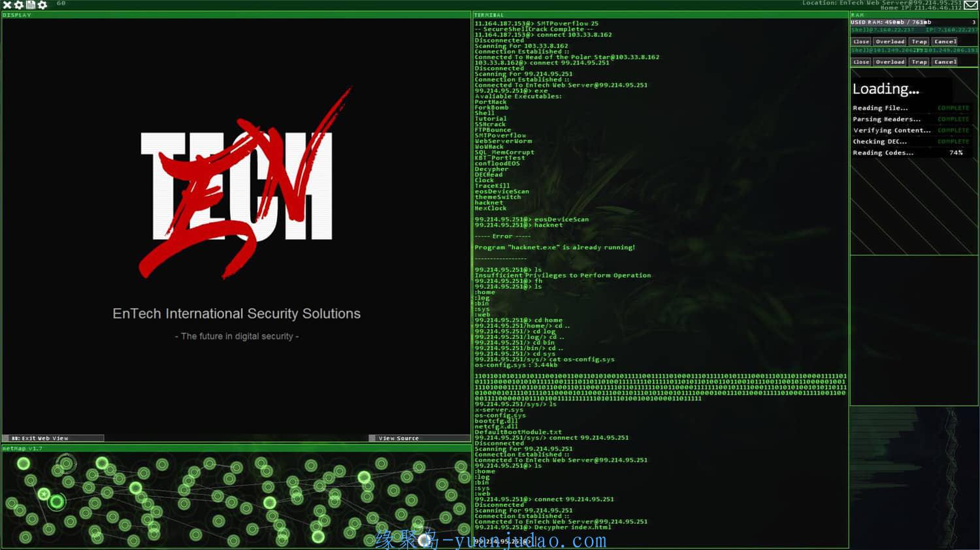
Task: Click the 'Program "hacknet.exe" is already running!' line
Action: coord(555,248)
